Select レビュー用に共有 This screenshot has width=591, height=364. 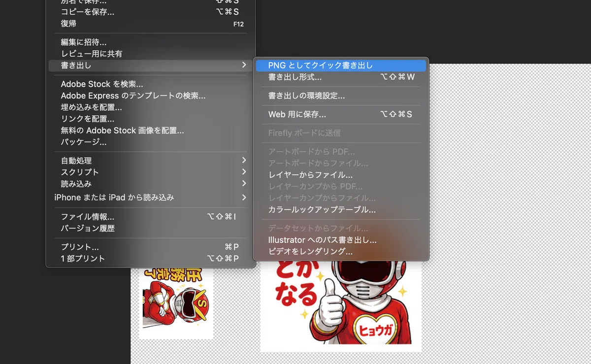151,54
